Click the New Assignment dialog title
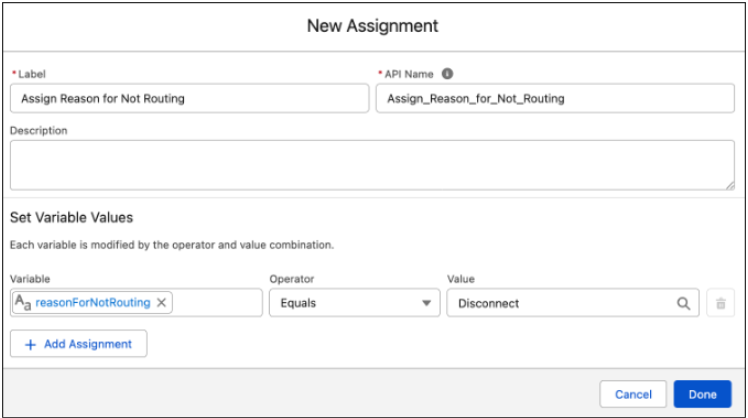 click(372, 25)
